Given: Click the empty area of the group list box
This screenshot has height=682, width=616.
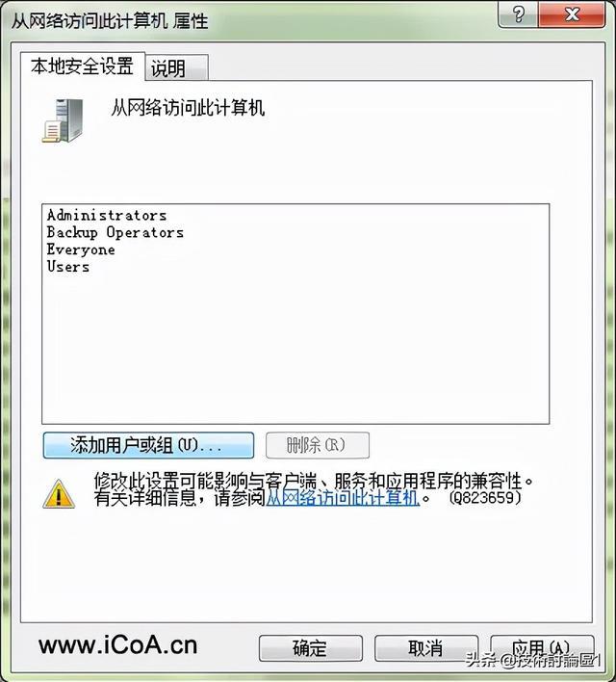Looking at the screenshot, I should point(295,348).
